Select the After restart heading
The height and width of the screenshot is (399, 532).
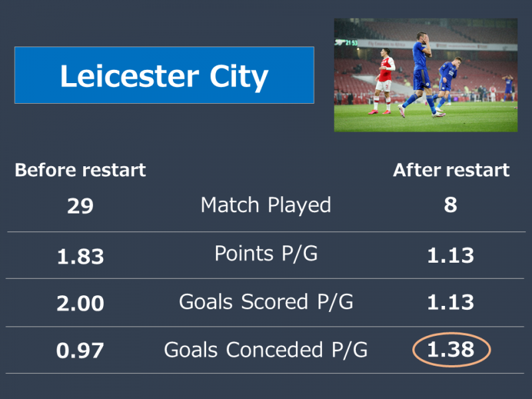click(x=452, y=170)
